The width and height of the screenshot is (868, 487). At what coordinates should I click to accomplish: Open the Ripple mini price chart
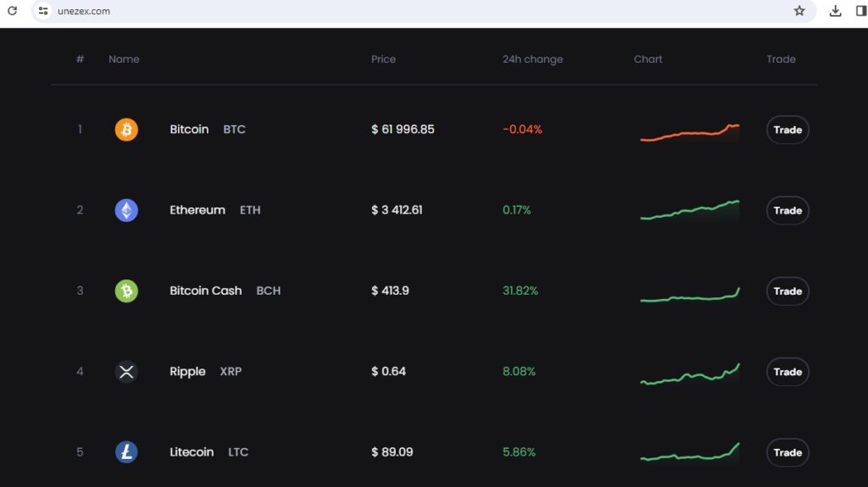[x=690, y=374]
